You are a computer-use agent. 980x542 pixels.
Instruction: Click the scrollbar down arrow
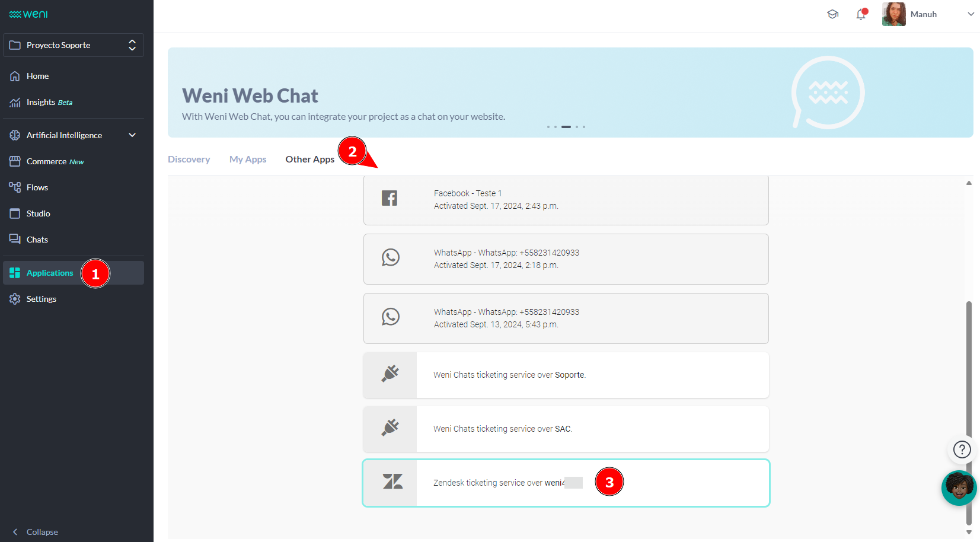click(x=969, y=532)
